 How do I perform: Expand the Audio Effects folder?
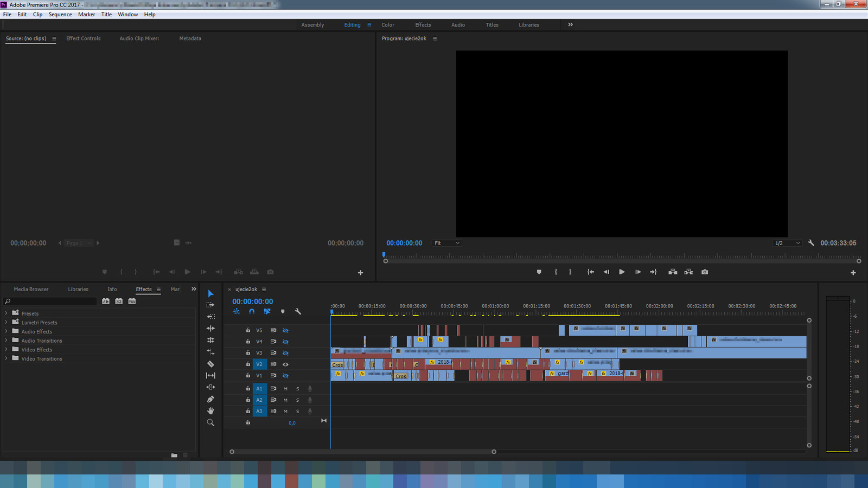[6, 332]
